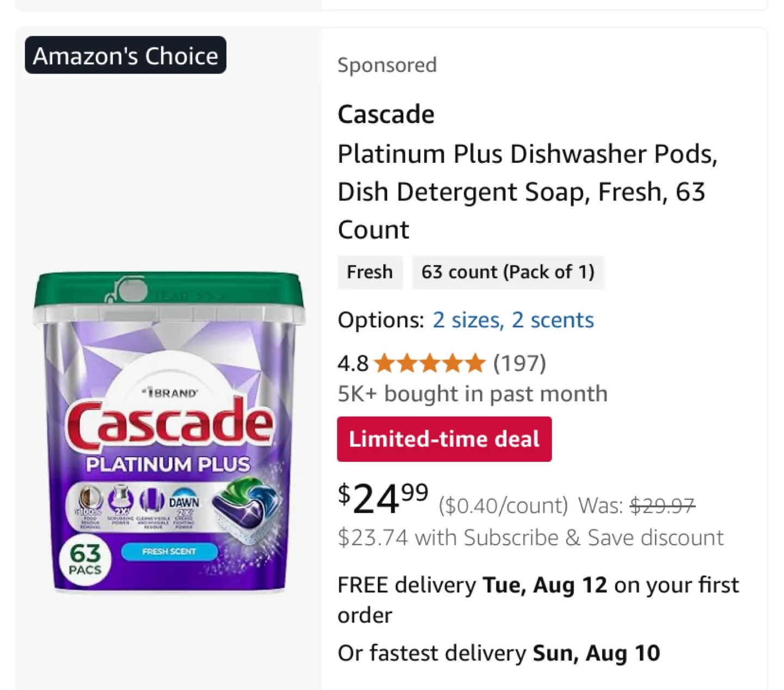Enable the Subscribe & Save discount option

point(530,538)
